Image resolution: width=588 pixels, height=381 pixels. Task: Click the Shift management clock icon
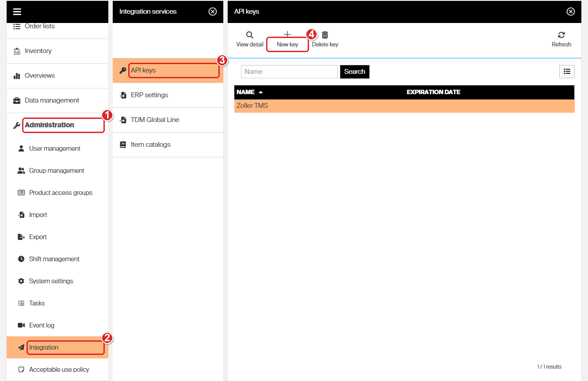(x=21, y=259)
